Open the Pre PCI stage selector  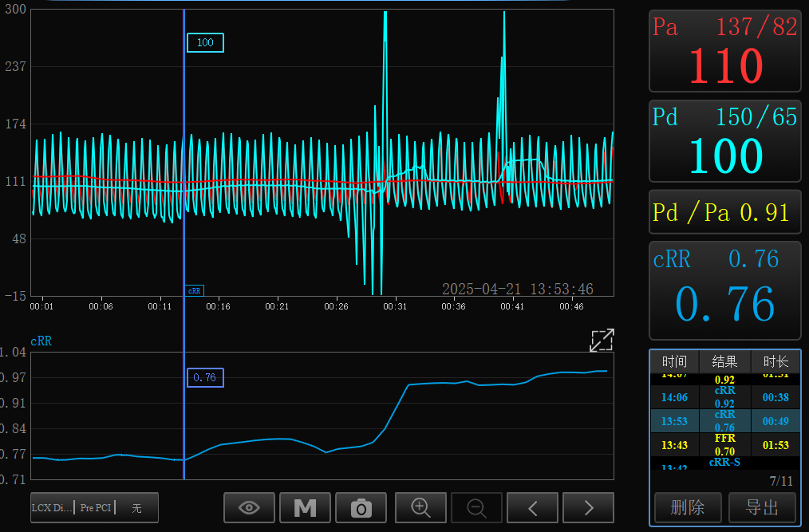(96, 508)
